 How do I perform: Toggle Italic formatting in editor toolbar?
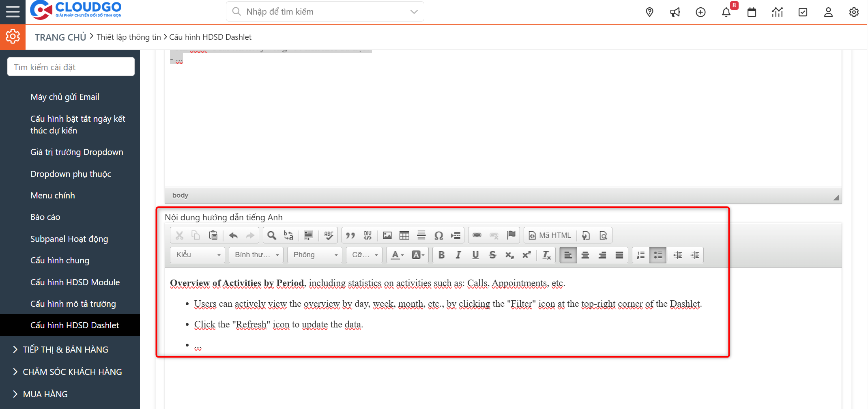pyautogui.click(x=458, y=255)
